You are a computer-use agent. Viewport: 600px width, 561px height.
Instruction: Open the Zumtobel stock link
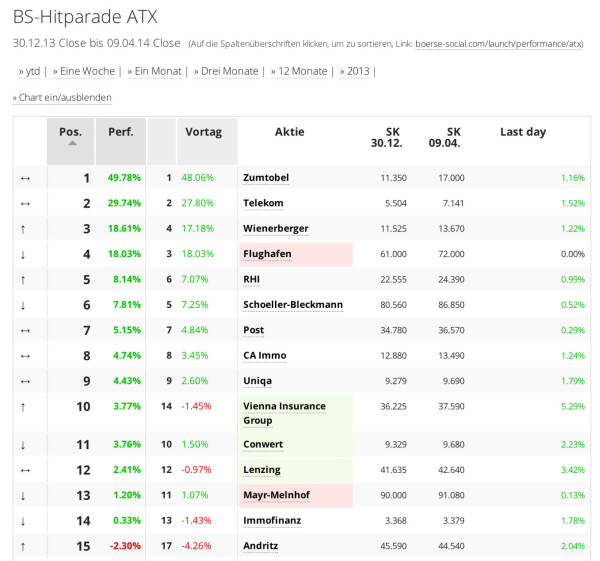pyautogui.click(x=266, y=178)
